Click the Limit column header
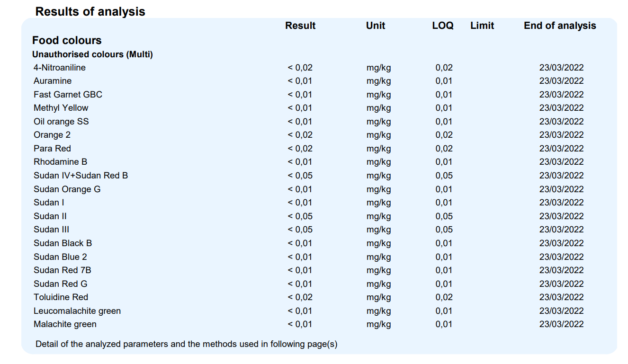 (482, 26)
